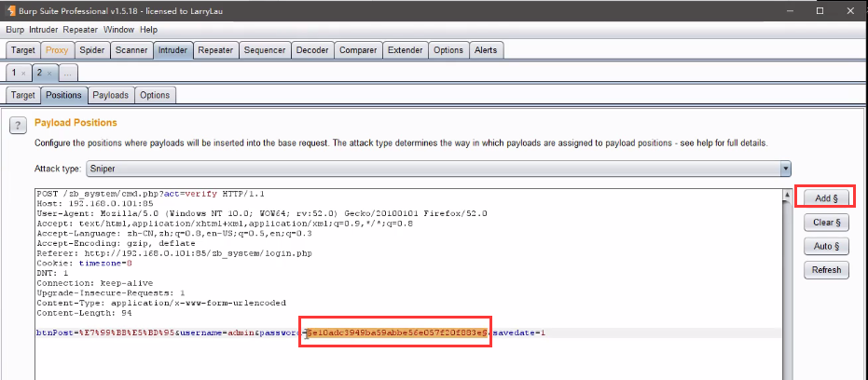
Task: Close Intruder attack tab 2
Action: pyautogui.click(x=49, y=72)
